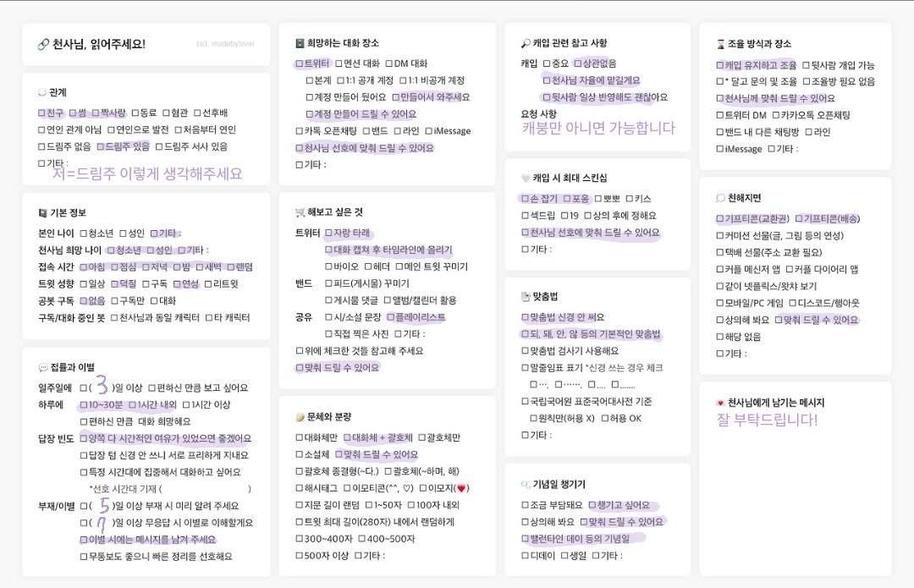The image size is (914, 588).
Task: Tick the "선후배" checkbox
Action: pyautogui.click(x=197, y=113)
